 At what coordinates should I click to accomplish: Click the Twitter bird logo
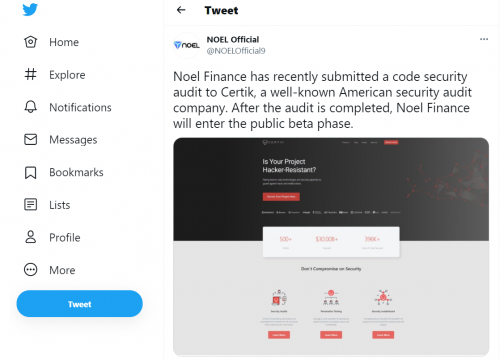tap(30, 9)
